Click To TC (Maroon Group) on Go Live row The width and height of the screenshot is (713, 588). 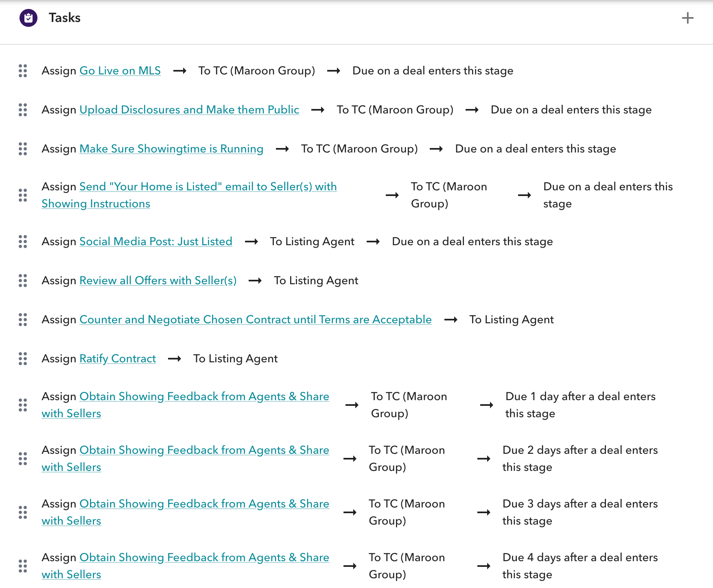[x=257, y=71]
